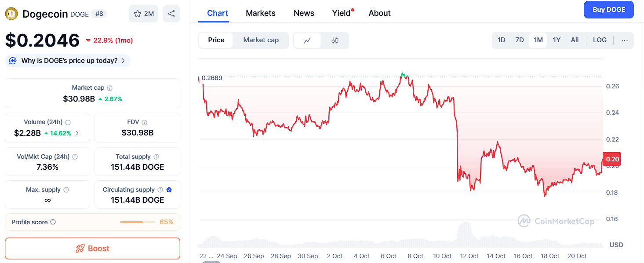Toggle chart to Market cap
This screenshot has width=644, height=263.
click(x=261, y=40)
